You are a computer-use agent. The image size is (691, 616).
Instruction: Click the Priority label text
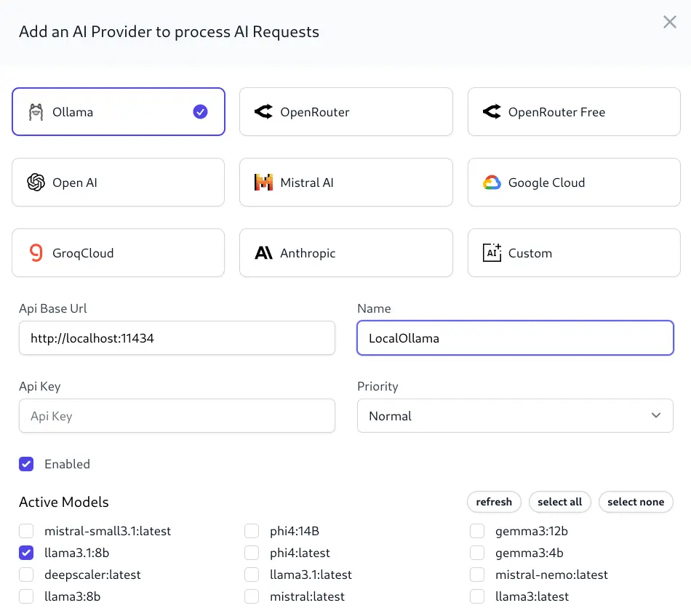coord(378,386)
